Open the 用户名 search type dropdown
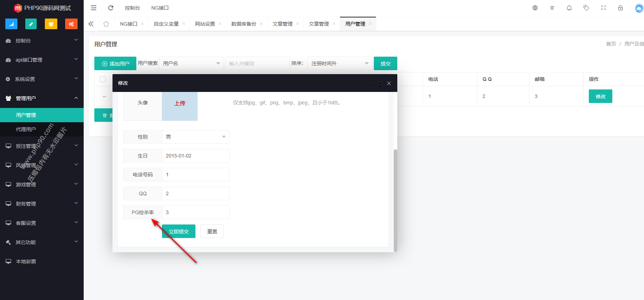 191,63
